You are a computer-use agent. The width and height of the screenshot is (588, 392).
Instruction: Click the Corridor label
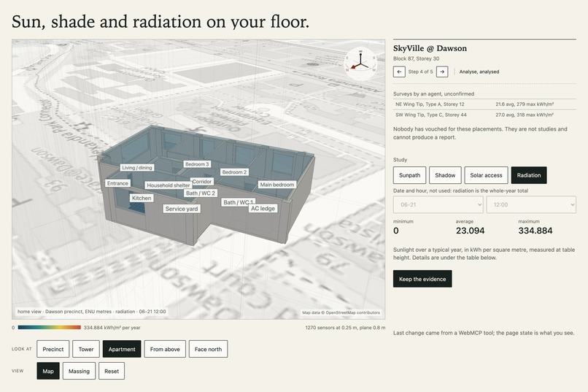pos(203,181)
